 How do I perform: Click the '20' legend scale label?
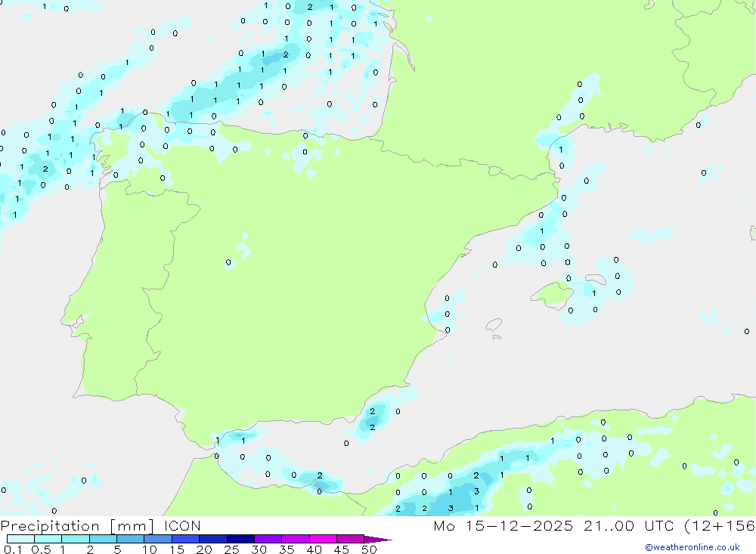[x=204, y=549]
